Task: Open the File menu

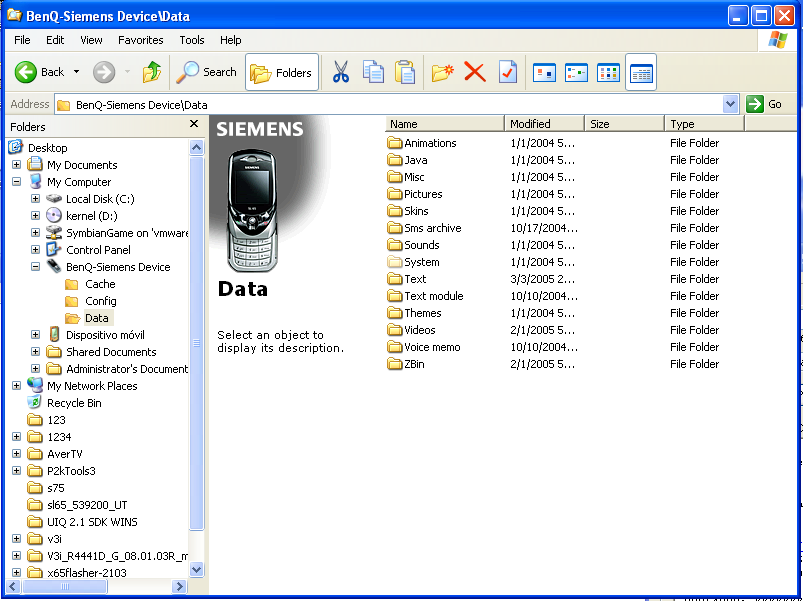Action: click(x=22, y=40)
